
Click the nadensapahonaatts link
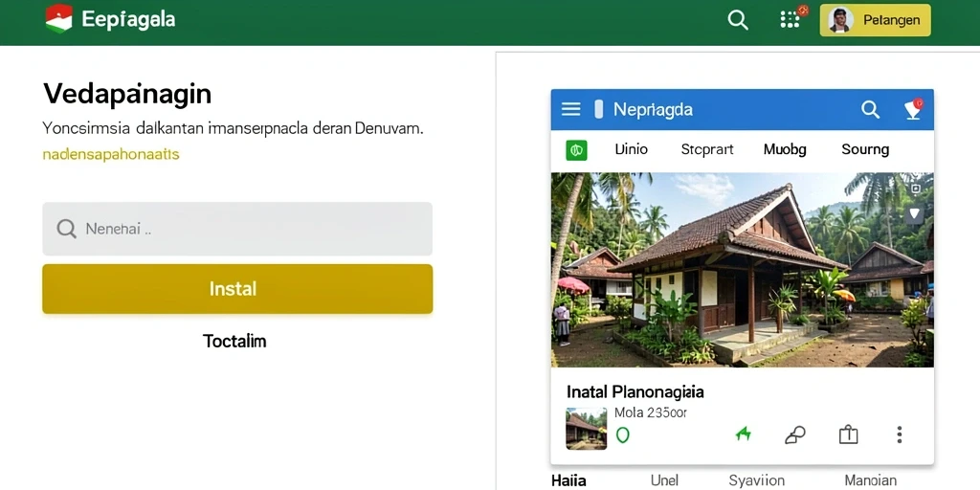(x=111, y=154)
